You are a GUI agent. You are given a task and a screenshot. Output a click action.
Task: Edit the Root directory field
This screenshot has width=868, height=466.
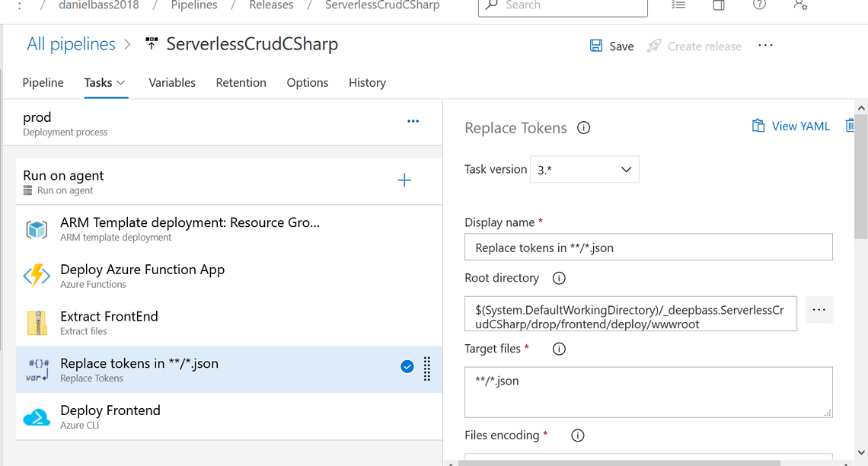(630, 314)
